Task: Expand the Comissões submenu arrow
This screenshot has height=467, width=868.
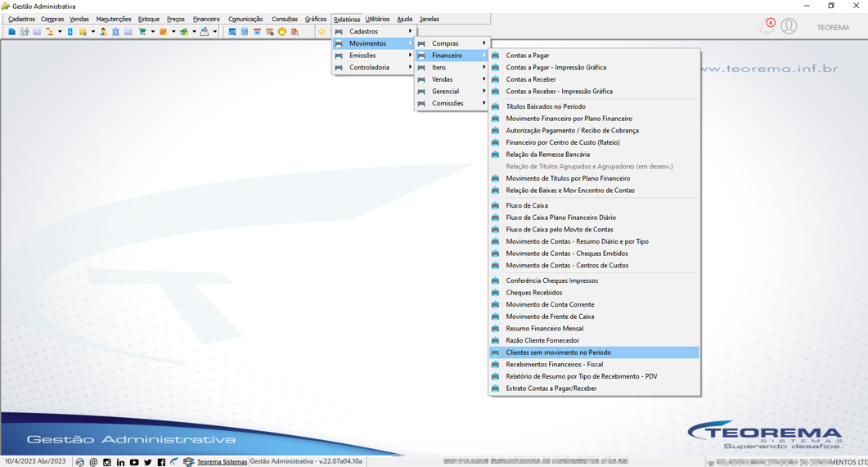Action: pyautogui.click(x=483, y=104)
